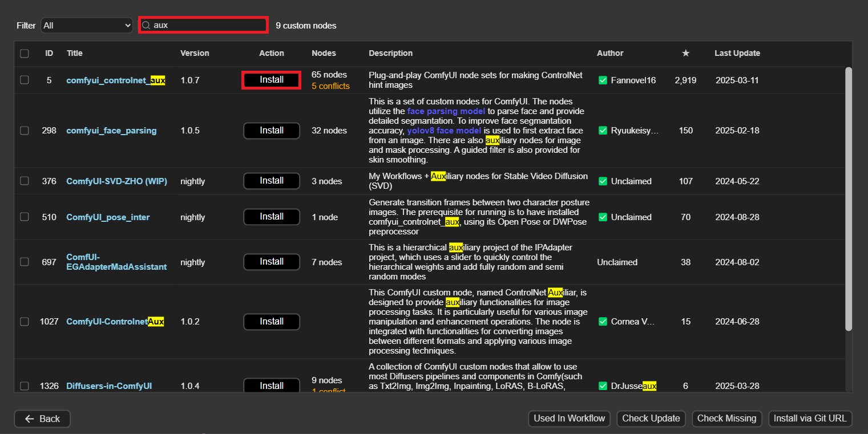Image resolution: width=868 pixels, height=434 pixels.
Task: Click the search magnifier icon
Action: 146,26
